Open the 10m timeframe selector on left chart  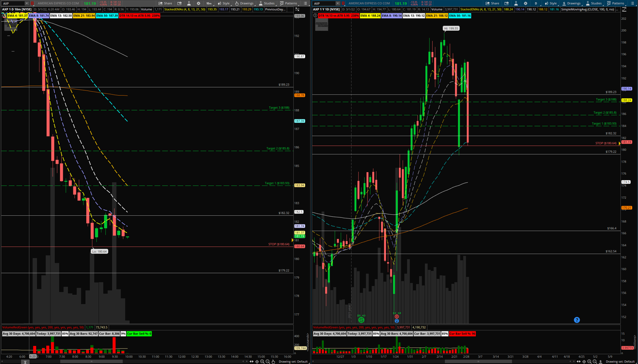(209, 3)
